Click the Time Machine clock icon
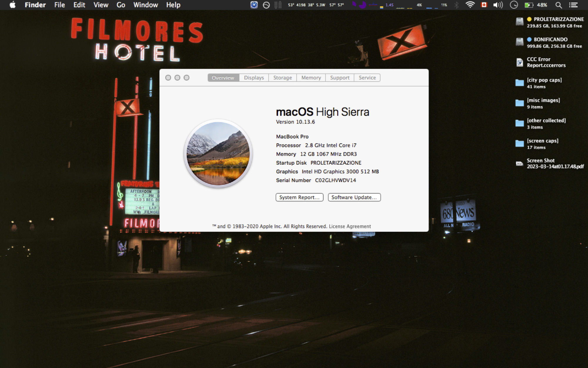 pos(514,5)
